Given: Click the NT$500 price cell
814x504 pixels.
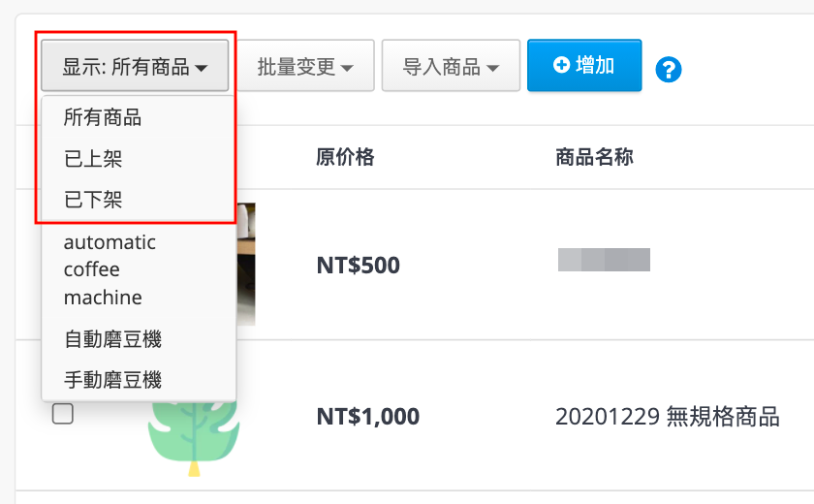Looking at the screenshot, I should pos(359,266).
